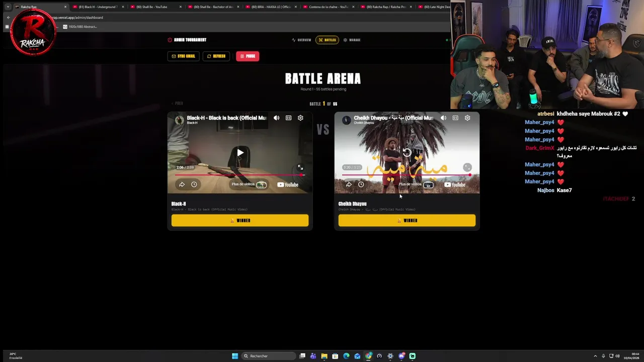Open Windows Start menu
This screenshot has height=362, width=644.
pyautogui.click(x=235, y=356)
